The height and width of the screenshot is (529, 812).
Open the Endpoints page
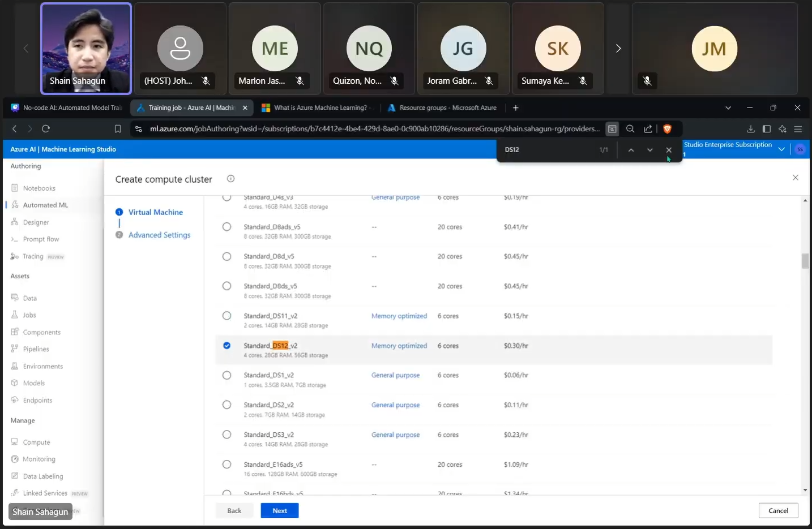click(37, 400)
